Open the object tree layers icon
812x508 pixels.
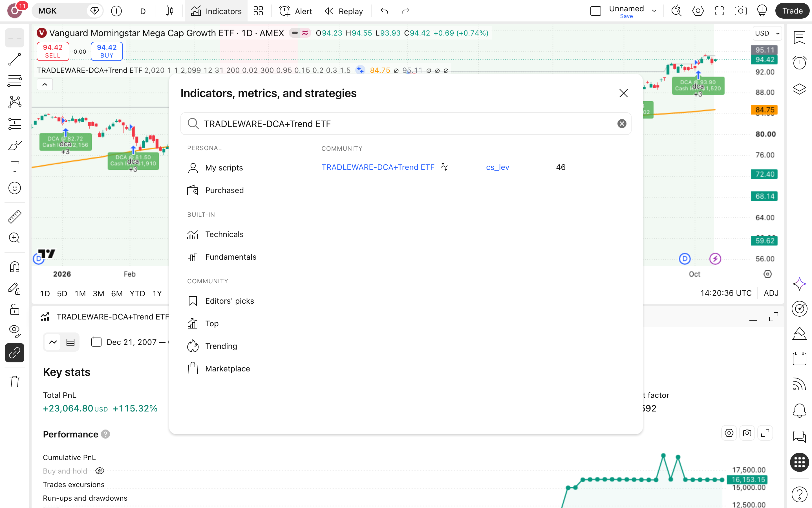pos(799,89)
